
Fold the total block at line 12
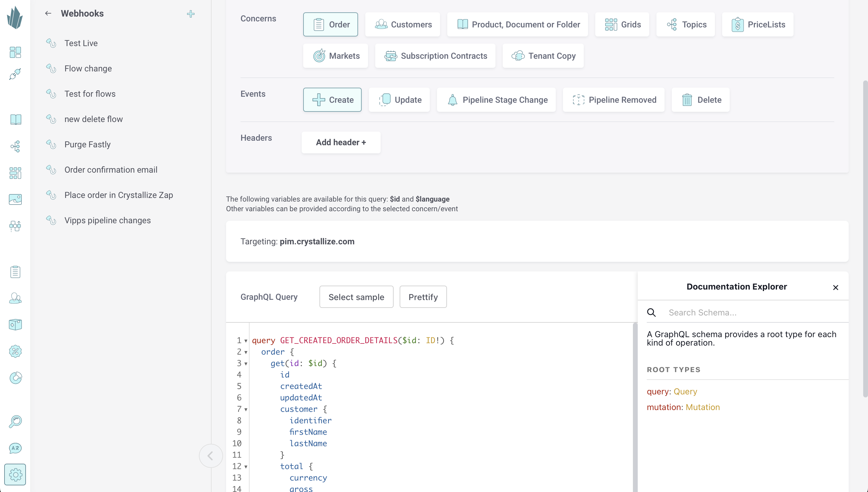point(246,467)
